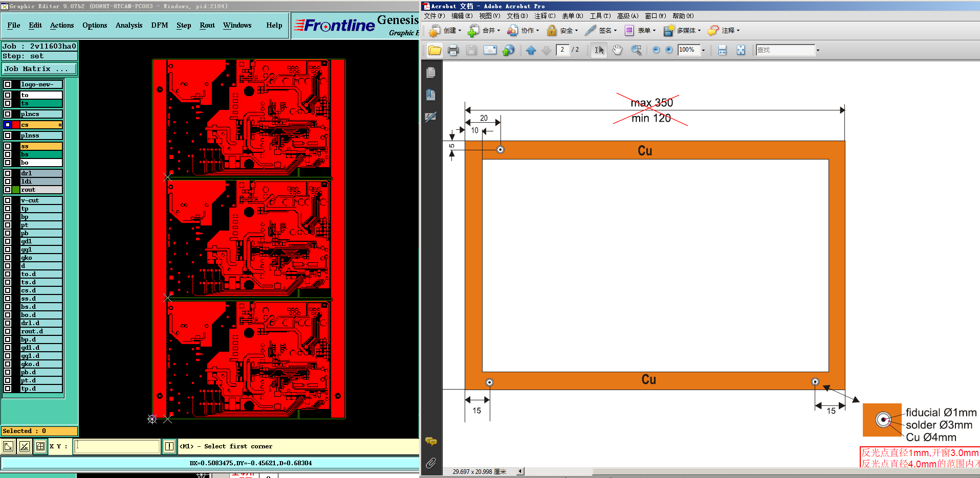Select the ldi layer name
This screenshot has height=478, width=980.
[x=41, y=181]
